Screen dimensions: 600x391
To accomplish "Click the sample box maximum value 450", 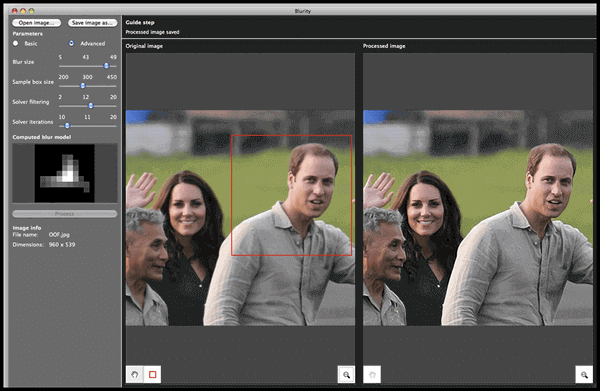I will pos(112,77).
